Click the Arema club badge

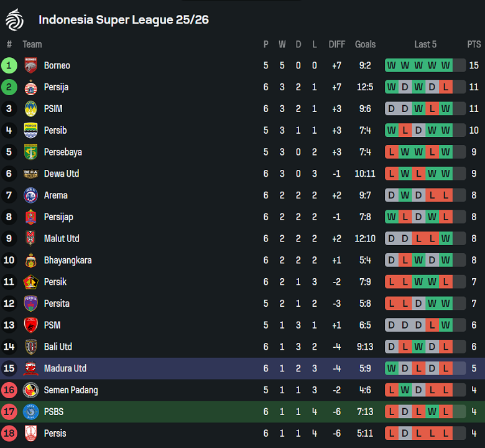30,195
